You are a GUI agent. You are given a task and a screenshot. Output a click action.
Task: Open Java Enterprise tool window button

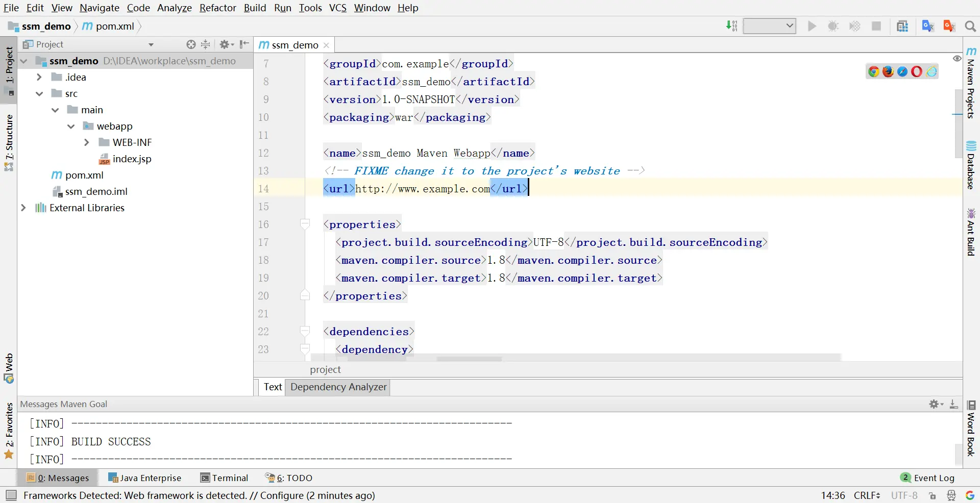tap(145, 478)
